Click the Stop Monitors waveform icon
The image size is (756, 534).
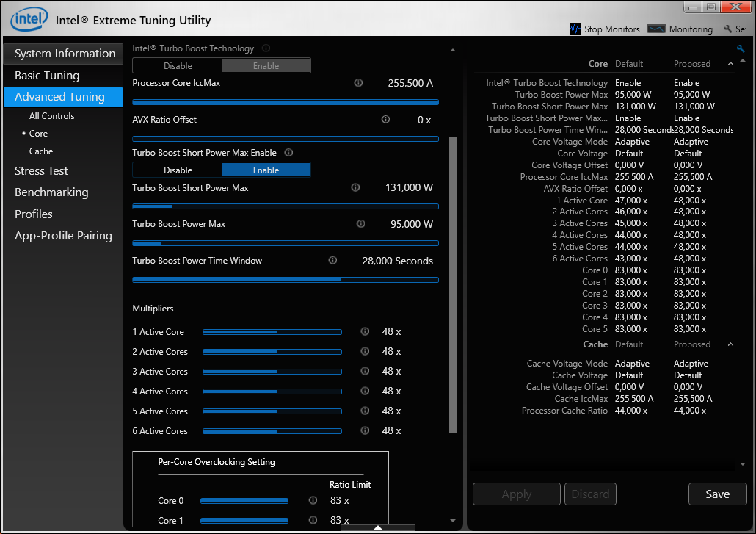(x=575, y=29)
